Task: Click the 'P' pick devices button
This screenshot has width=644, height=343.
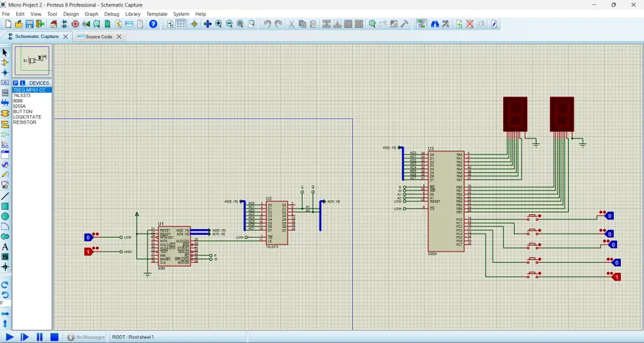Action: 15,83
